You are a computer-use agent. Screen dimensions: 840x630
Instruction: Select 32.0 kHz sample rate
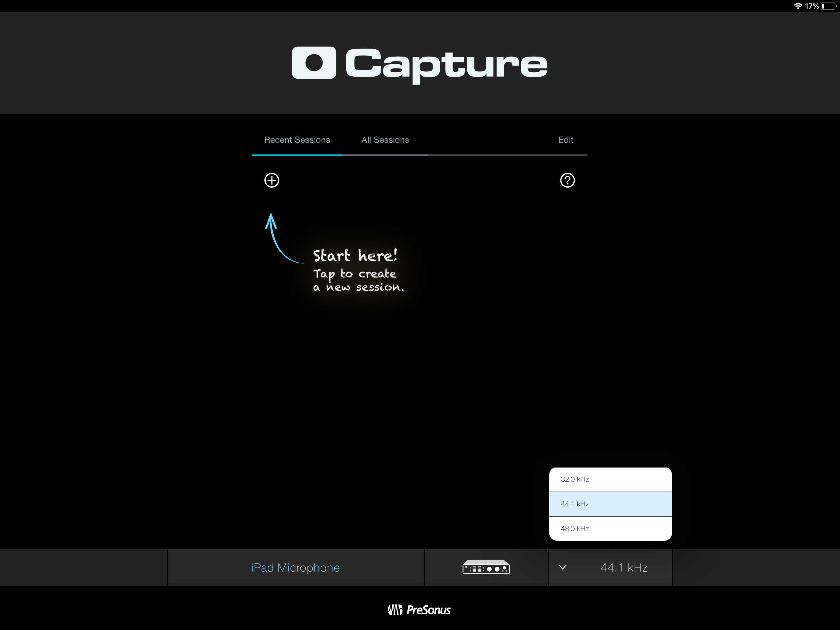point(610,480)
